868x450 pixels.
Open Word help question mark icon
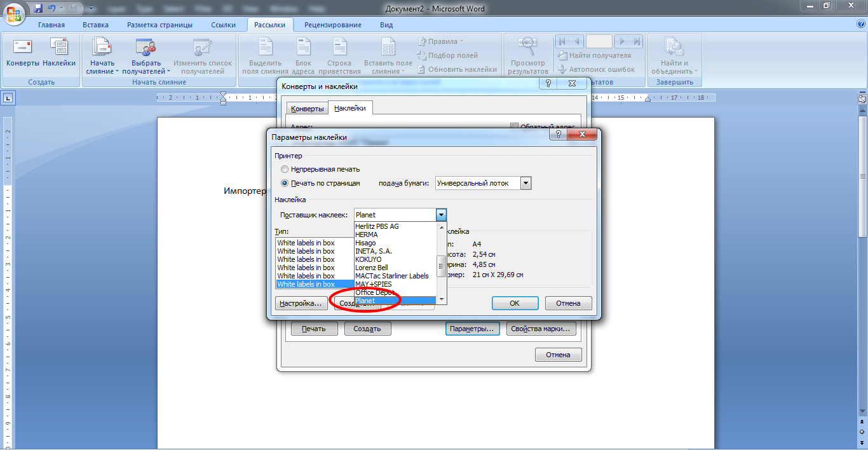click(x=860, y=24)
